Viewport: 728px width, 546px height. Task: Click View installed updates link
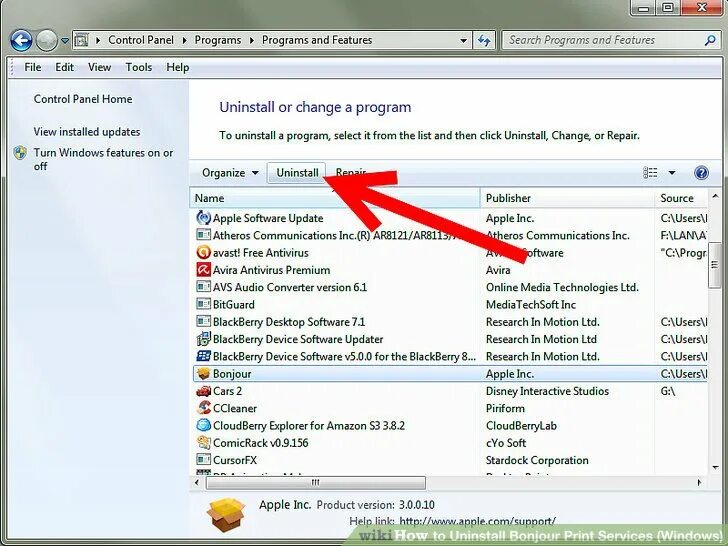[87, 132]
